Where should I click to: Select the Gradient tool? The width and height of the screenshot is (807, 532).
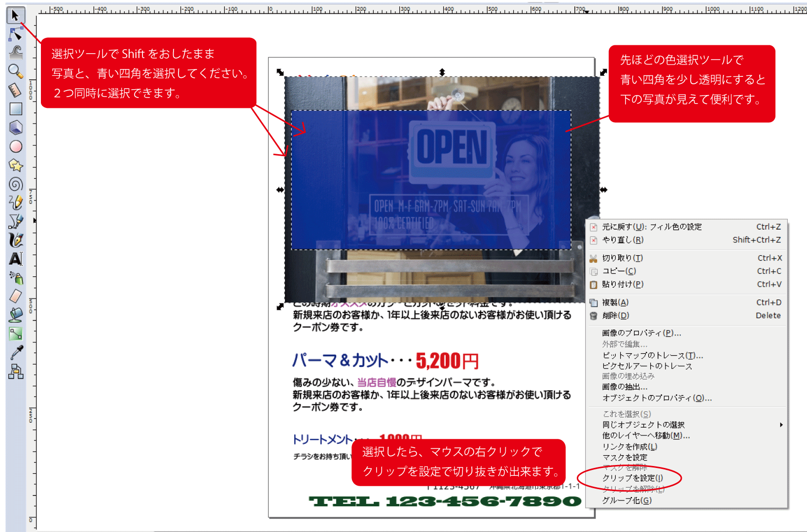pyautogui.click(x=15, y=333)
